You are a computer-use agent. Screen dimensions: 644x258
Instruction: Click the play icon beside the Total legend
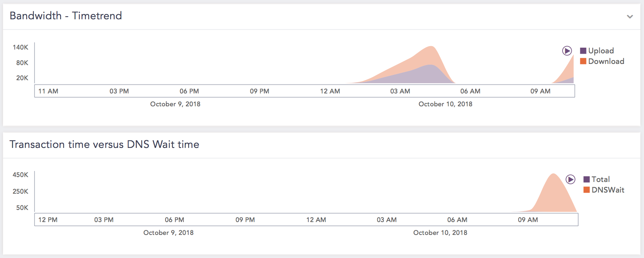point(571,179)
